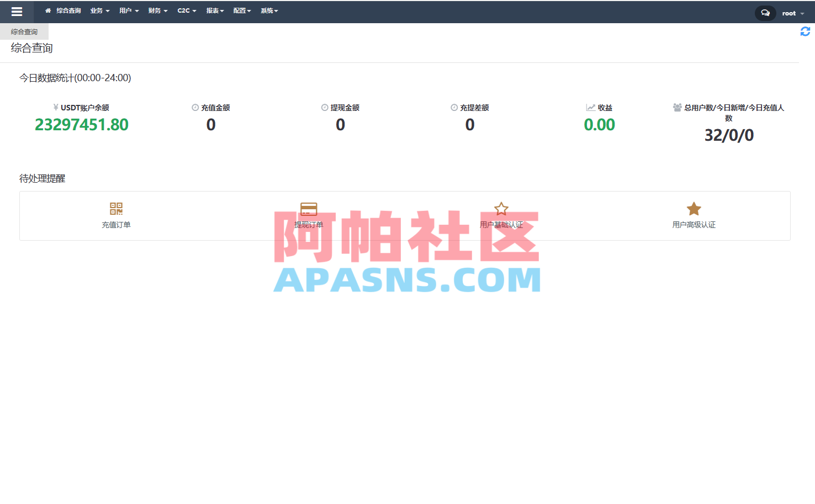Switch to the 综合查询 breadcrumb tab
The width and height of the screenshot is (815, 504).
pyautogui.click(x=24, y=31)
